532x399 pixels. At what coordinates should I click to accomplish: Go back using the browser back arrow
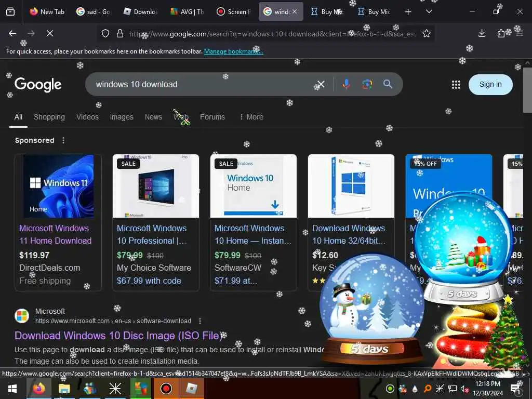point(12,33)
